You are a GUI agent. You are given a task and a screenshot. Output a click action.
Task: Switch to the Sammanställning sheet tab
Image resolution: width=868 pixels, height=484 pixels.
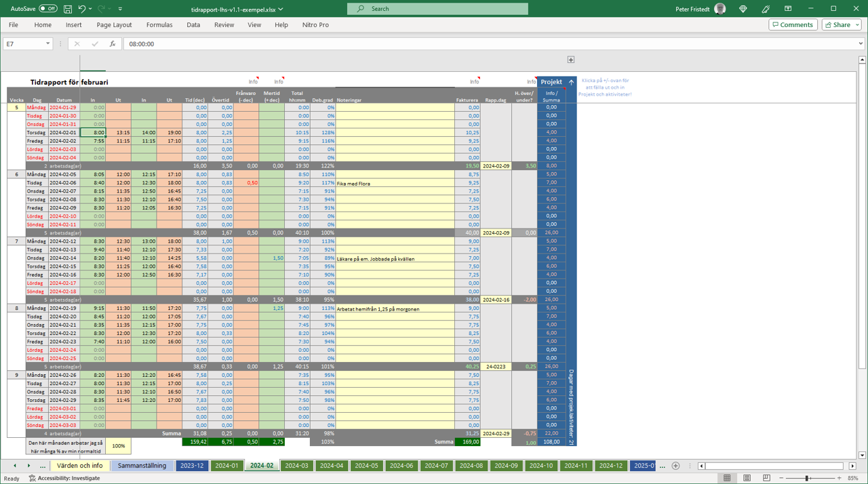click(x=142, y=466)
